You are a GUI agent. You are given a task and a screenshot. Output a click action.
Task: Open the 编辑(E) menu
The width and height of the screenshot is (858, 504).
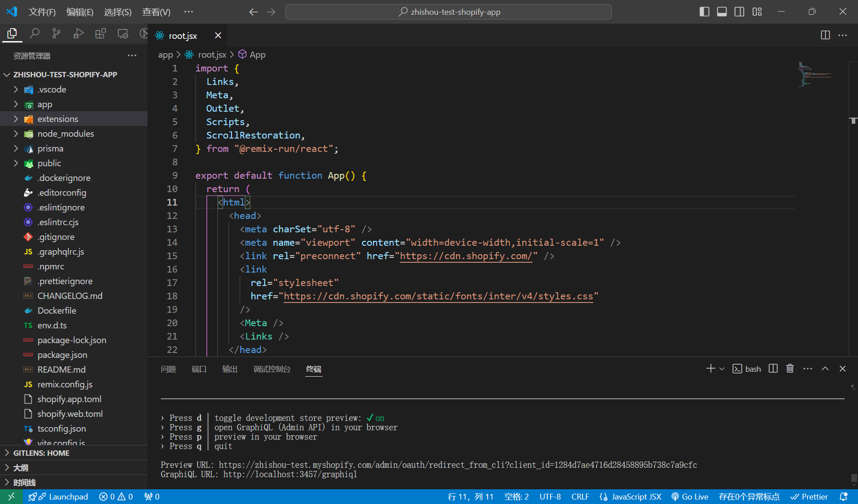point(80,12)
